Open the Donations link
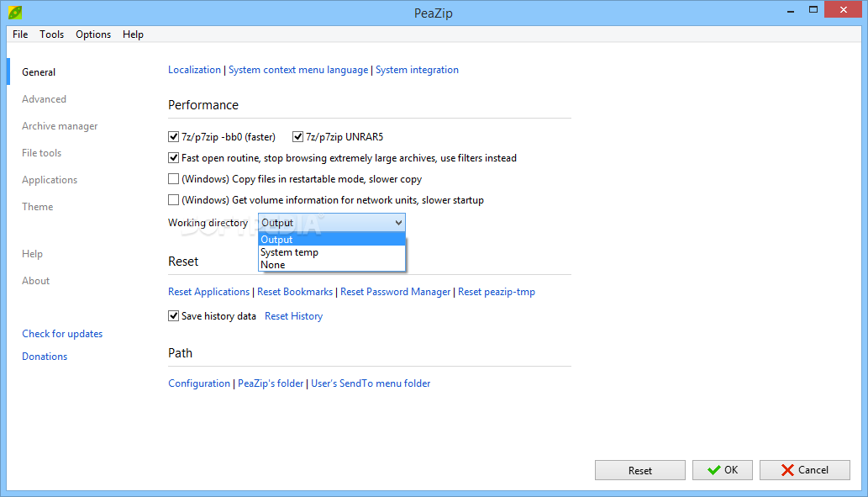Viewport: 868px width, 497px height. (x=45, y=357)
